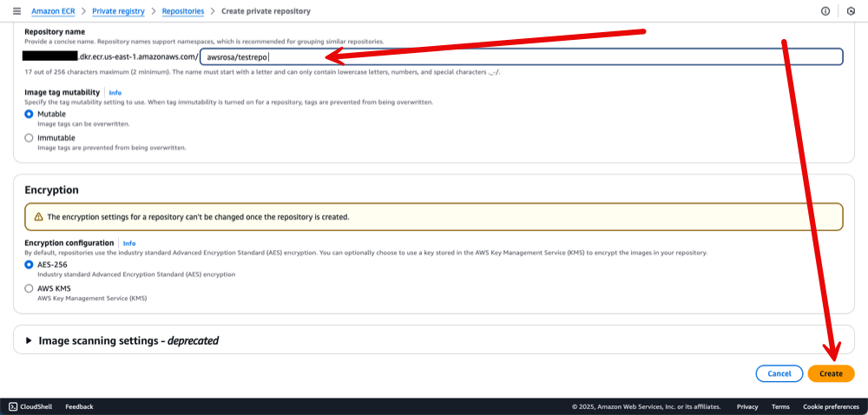Open Info link for Encryption configuration
Image resolution: width=868 pixels, height=415 pixels.
(129, 243)
